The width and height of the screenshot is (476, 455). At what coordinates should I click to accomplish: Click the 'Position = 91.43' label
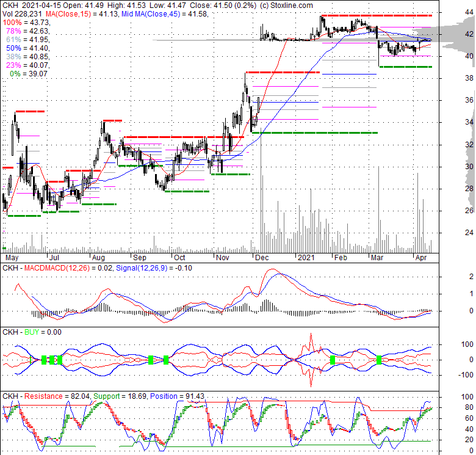click(x=178, y=396)
